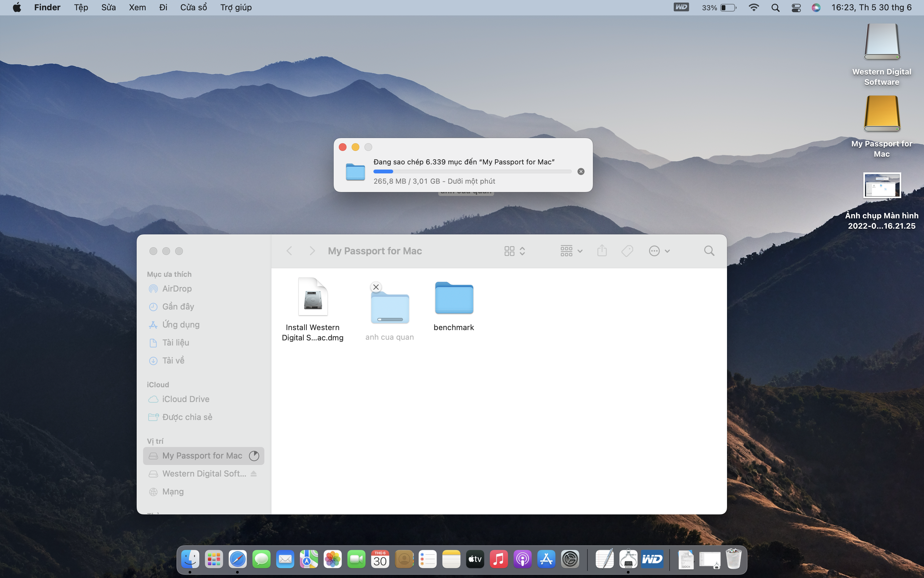
Task: Open the Đi menu
Action: tap(163, 7)
